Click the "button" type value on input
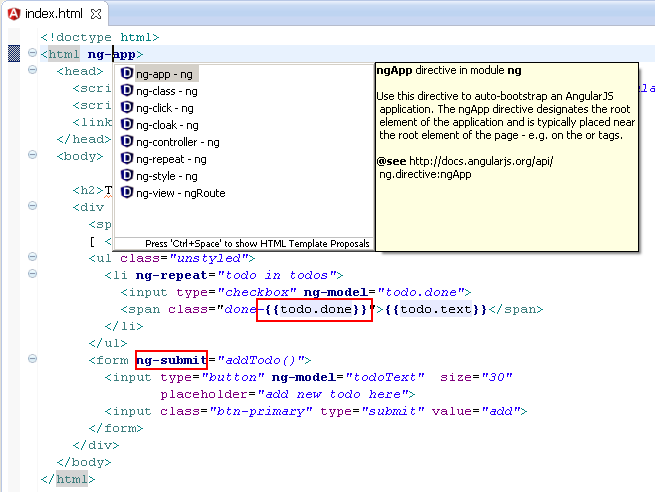This screenshot has width=655, height=492. point(233,377)
